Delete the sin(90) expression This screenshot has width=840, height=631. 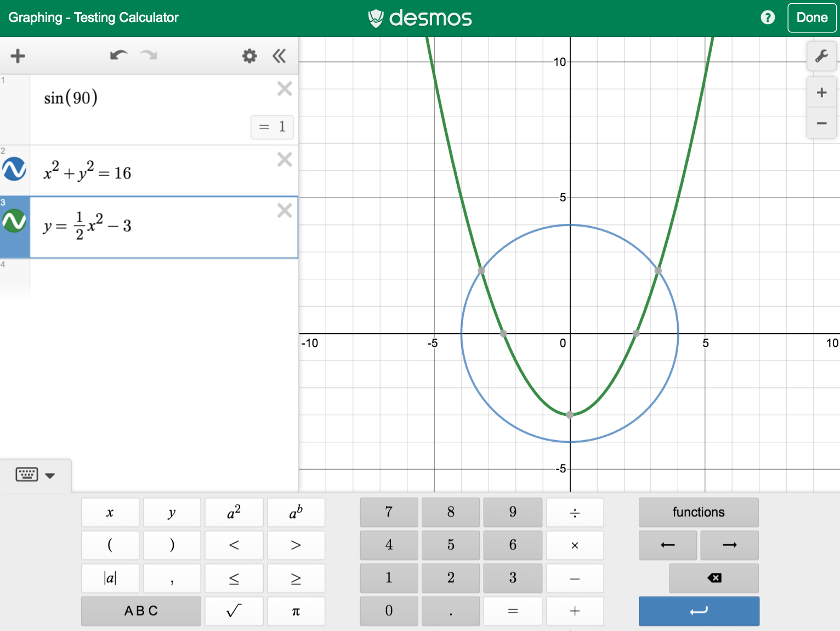pyautogui.click(x=285, y=89)
